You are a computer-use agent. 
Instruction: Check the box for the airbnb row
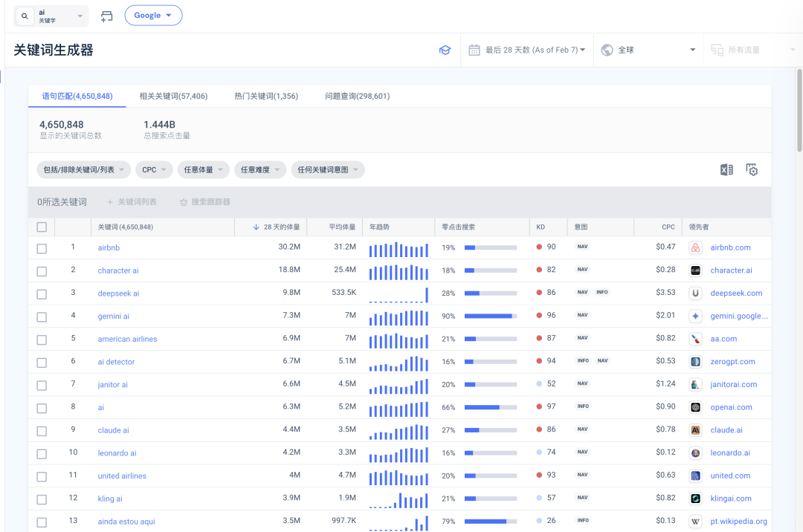pos(42,248)
